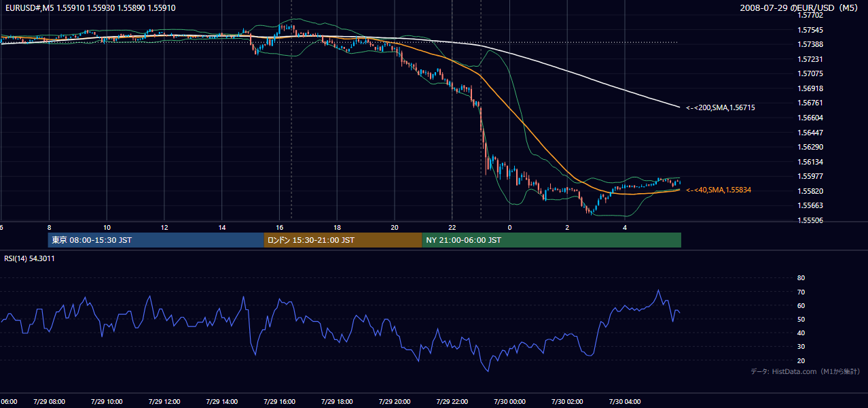Screen dimensions: 868x408
Task: Click price axis value 1.55977
Action: 809,176
